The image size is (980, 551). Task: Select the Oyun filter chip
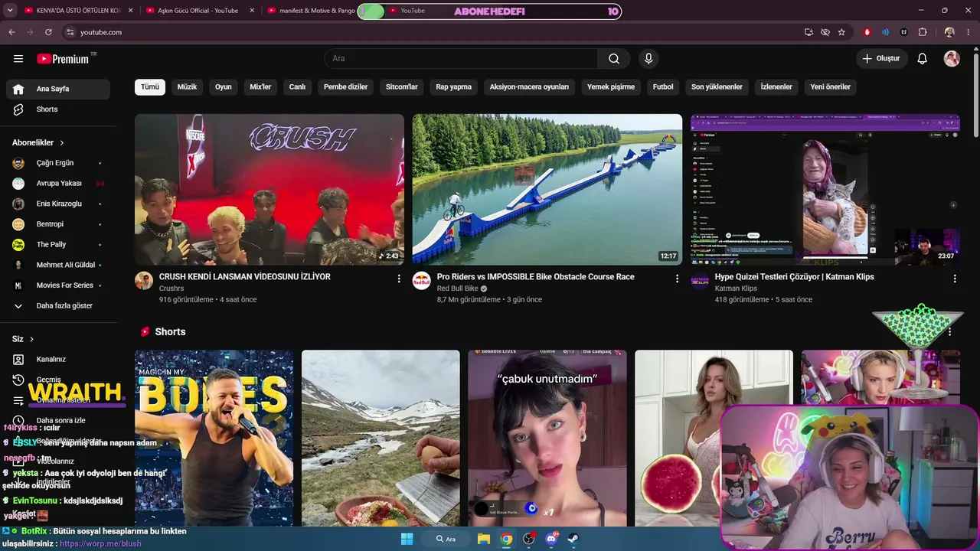224,87
